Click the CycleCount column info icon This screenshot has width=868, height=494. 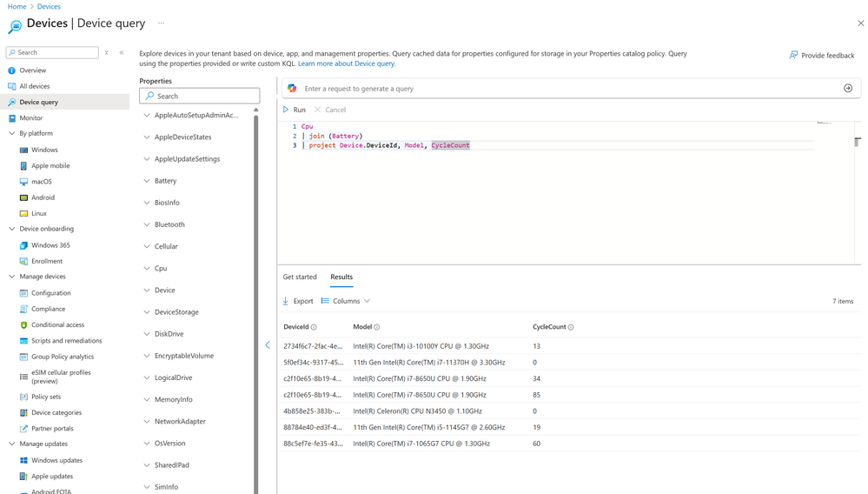click(x=571, y=327)
